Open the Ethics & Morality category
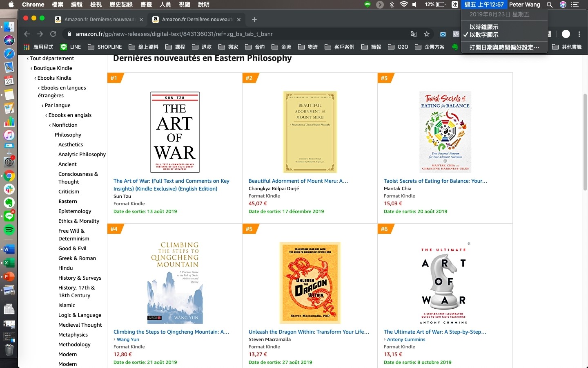Image resolution: width=588 pixels, height=368 pixels. (x=79, y=221)
